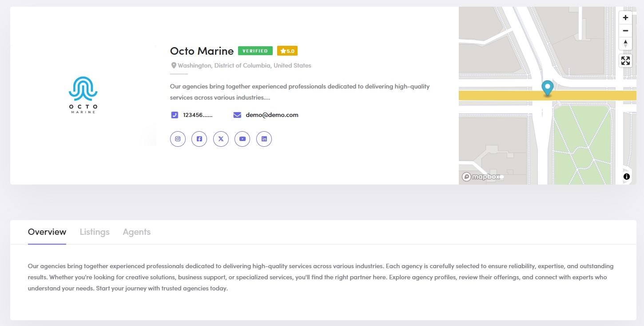Open the Instagram social profile icon

(178, 139)
